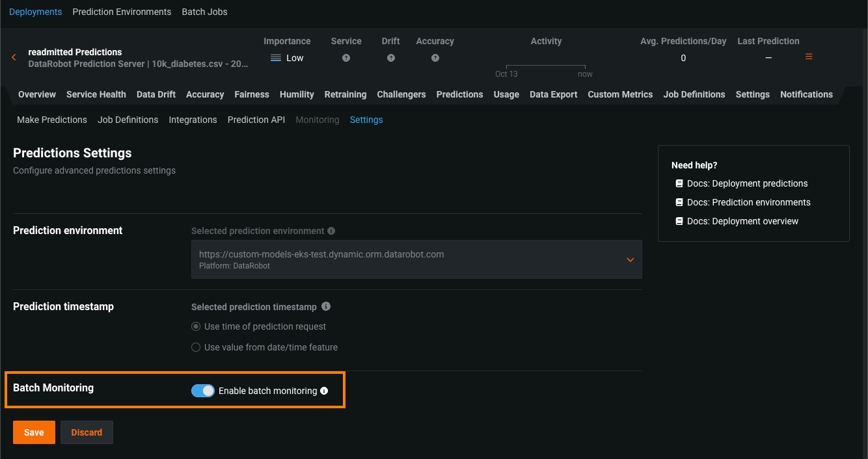Select Use value from date/time feature
The image size is (868, 459).
click(196, 347)
